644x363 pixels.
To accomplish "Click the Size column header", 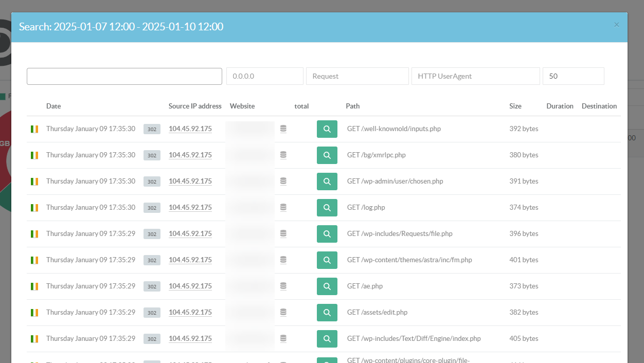I will coord(515,106).
